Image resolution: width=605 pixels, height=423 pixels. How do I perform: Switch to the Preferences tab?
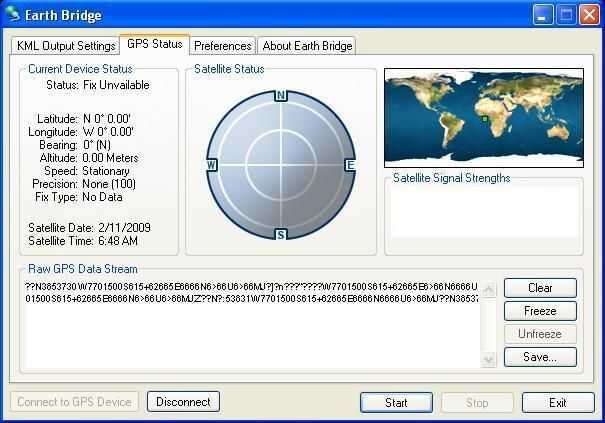coord(223,46)
